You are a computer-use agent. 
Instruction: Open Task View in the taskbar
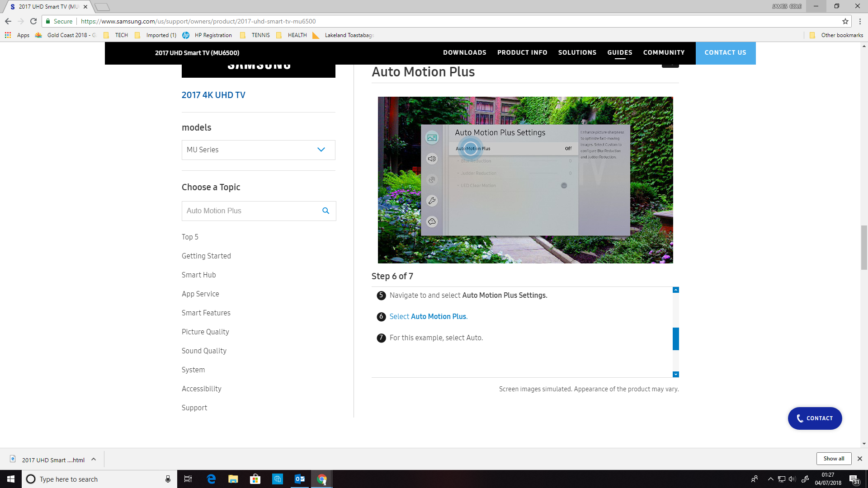[188, 479]
